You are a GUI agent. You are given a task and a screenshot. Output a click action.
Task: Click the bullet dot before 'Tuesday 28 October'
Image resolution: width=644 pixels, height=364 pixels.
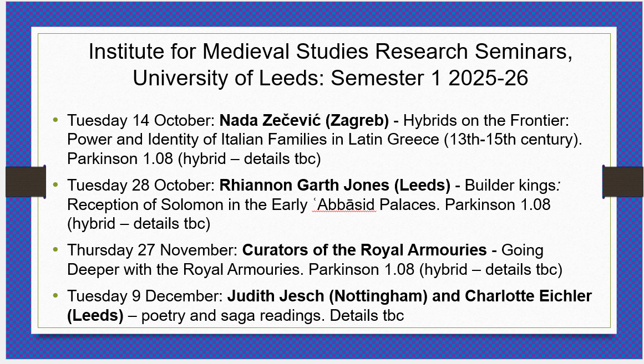pyautogui.click(x=55, y=184)
